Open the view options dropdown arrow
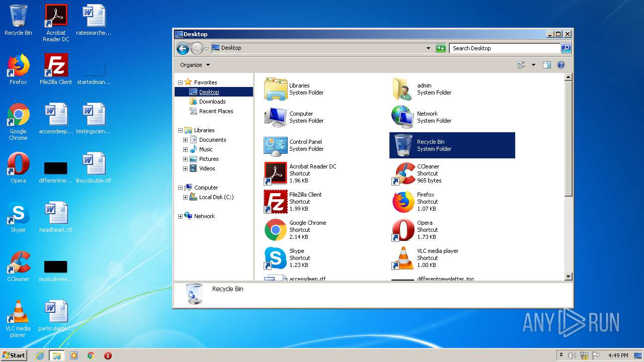The image size is (644, 362). click(533, 65)
